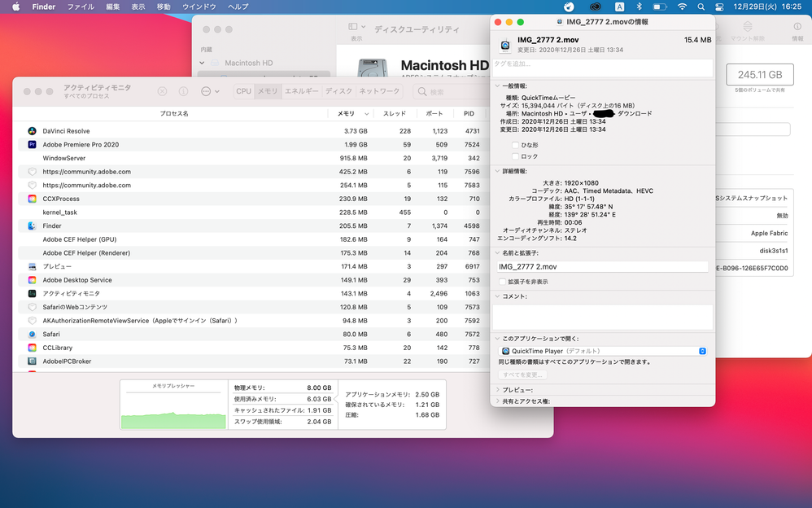Toggle the ひな形 checkbox
Image resolution: width=812 pixels, height=508 pixels.
click(x=515, y=145)
